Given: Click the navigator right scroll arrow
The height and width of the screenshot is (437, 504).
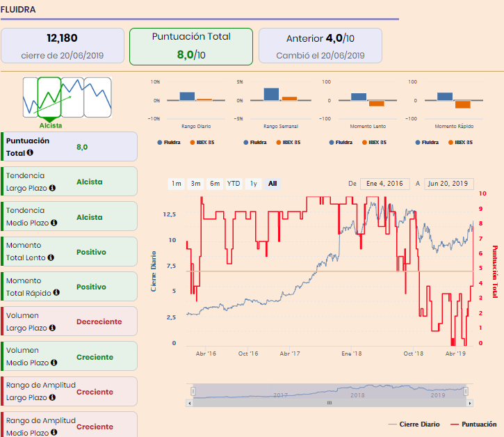Looking at the screenshot, I should [470, 403].
